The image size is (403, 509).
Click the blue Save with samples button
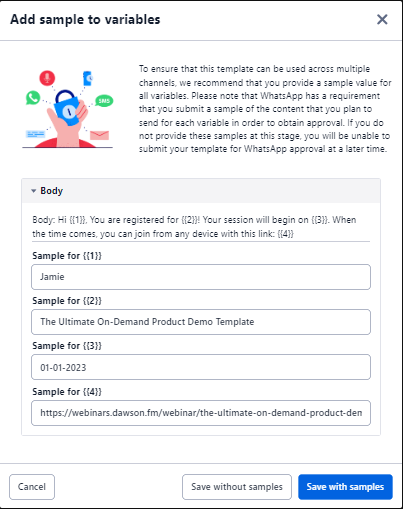point(345,487)
